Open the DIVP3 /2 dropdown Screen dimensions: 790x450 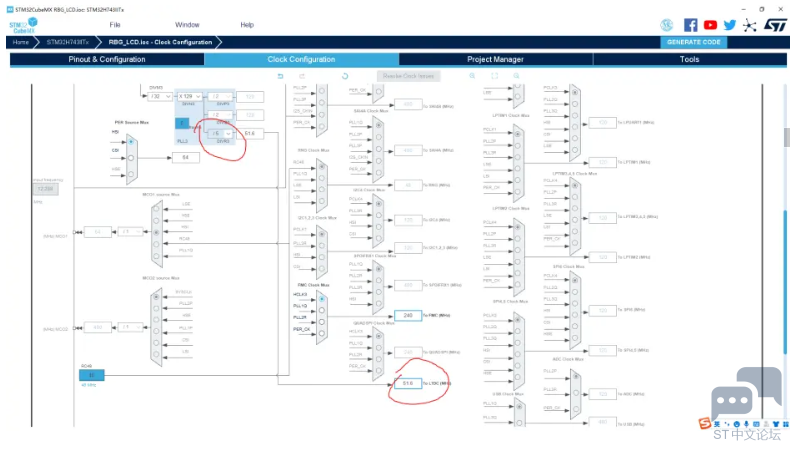coord(221,96)
